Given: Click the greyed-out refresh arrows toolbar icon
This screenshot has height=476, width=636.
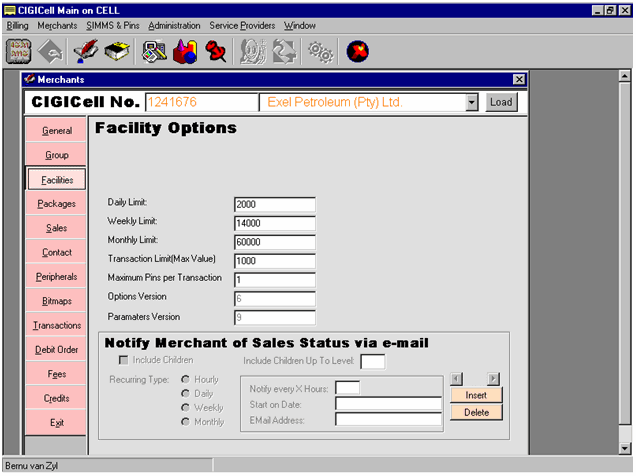Looking at the screenshot, I should click(284, 51).
